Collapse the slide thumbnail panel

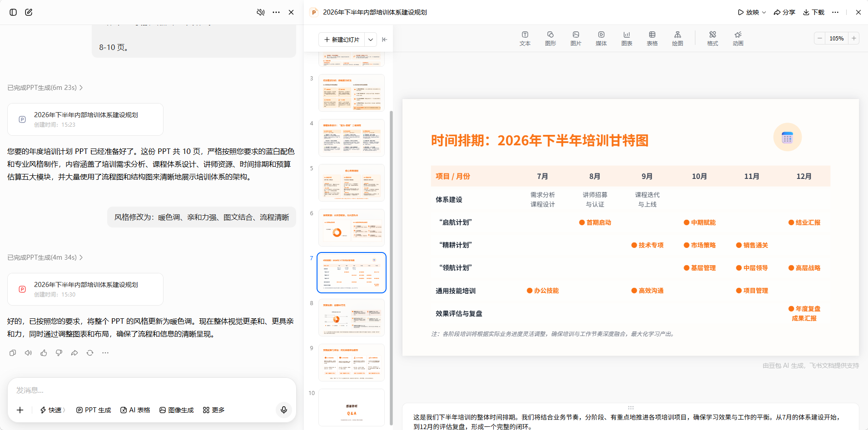(385, 40)
